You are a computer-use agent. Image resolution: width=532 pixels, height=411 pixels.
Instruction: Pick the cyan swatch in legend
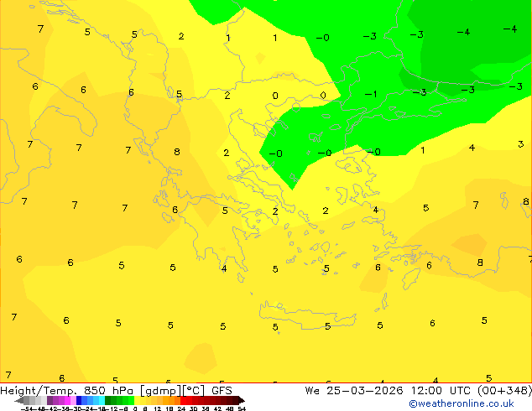point(102,400)
